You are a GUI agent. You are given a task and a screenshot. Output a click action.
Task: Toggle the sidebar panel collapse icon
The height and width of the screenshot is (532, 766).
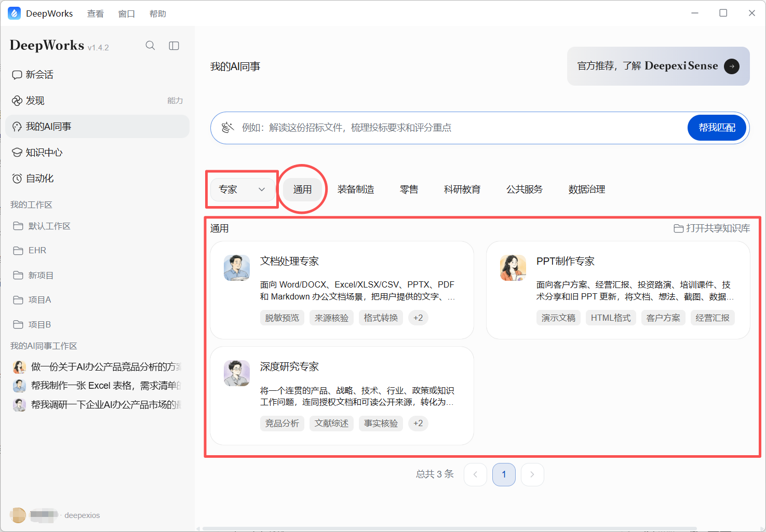[174, 46]
